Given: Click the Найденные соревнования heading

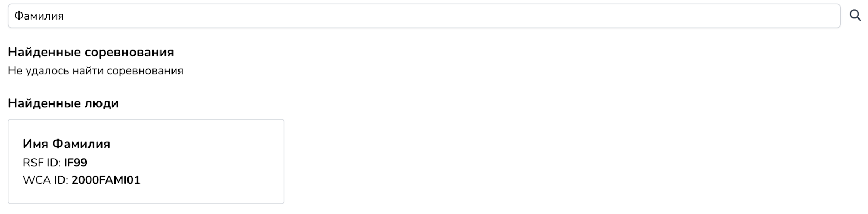Looking at the screenshot, I should [x=91, y=53].
